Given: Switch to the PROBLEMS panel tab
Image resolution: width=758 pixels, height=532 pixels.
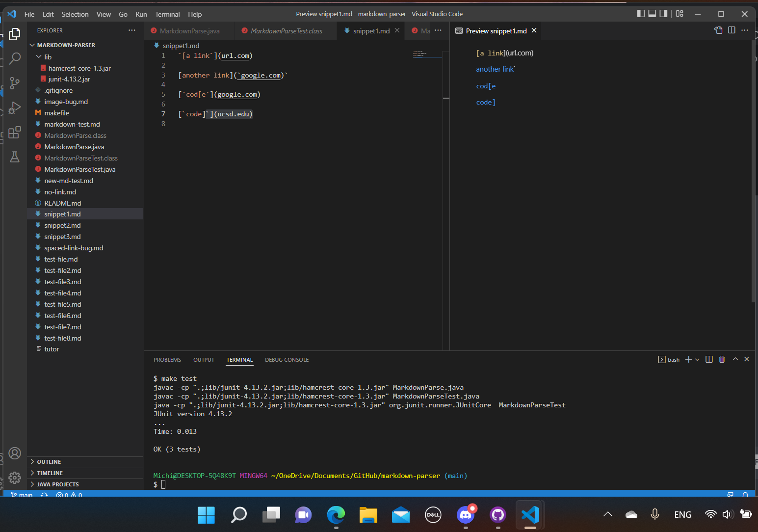Looking at the screenshot, I should tap(167, 360).
